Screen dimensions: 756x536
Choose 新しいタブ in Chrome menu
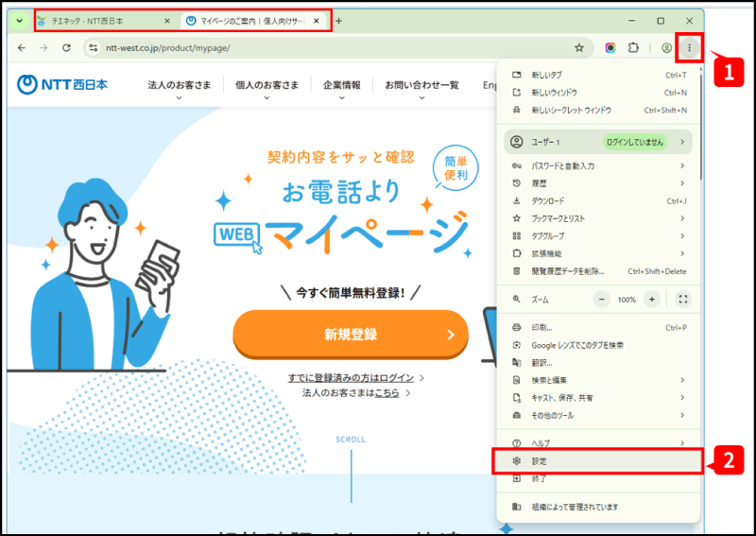click(x=598, y=75)
